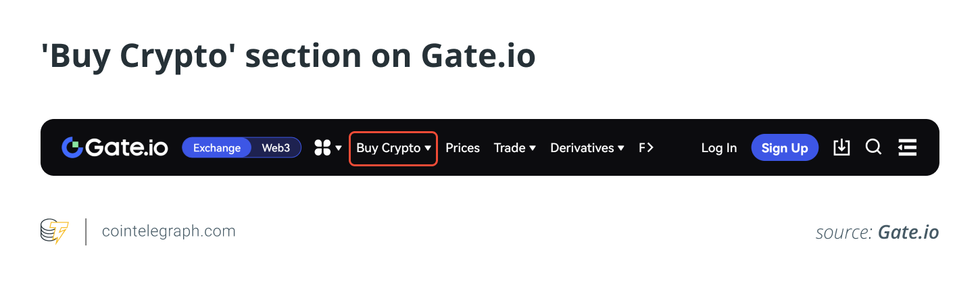Select the Buy Crypto menu label

tap(389, 148)
